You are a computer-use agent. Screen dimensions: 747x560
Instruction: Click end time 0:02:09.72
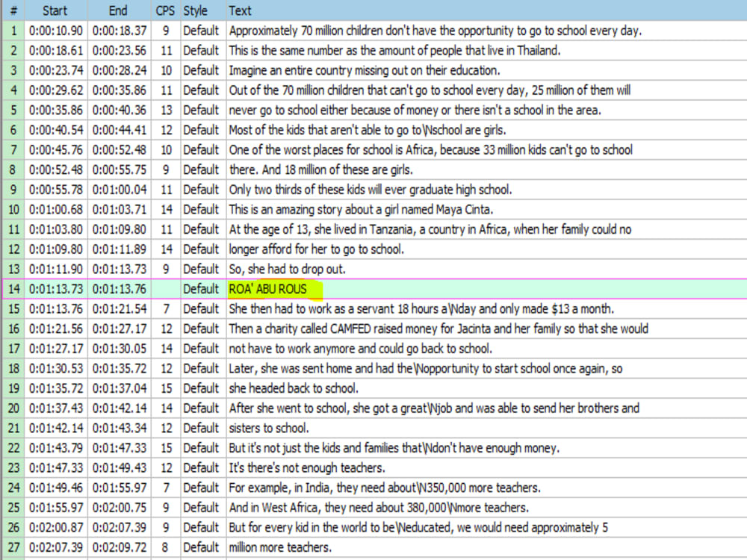click(120, 547)
